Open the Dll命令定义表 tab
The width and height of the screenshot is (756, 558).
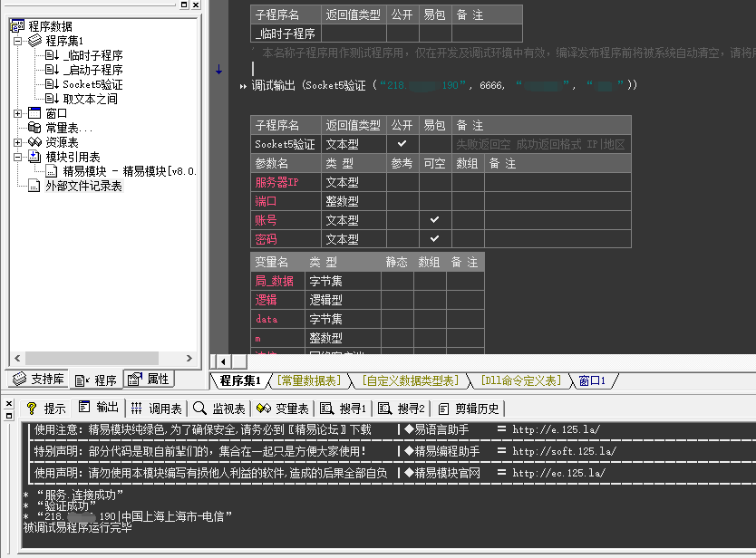pos(520,380)
